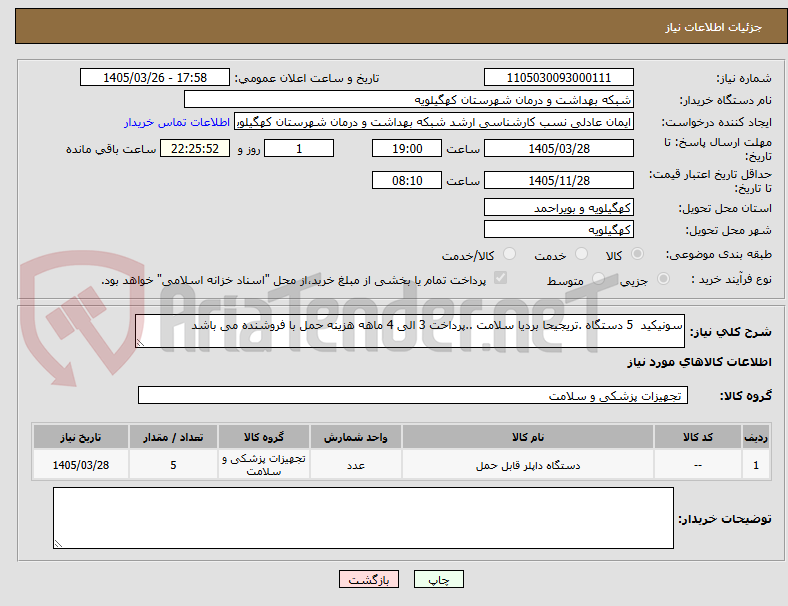This screenshot has width=788, height=606.
Task: Select the کالا/خدمت radio button
Action: pos(510,254)
